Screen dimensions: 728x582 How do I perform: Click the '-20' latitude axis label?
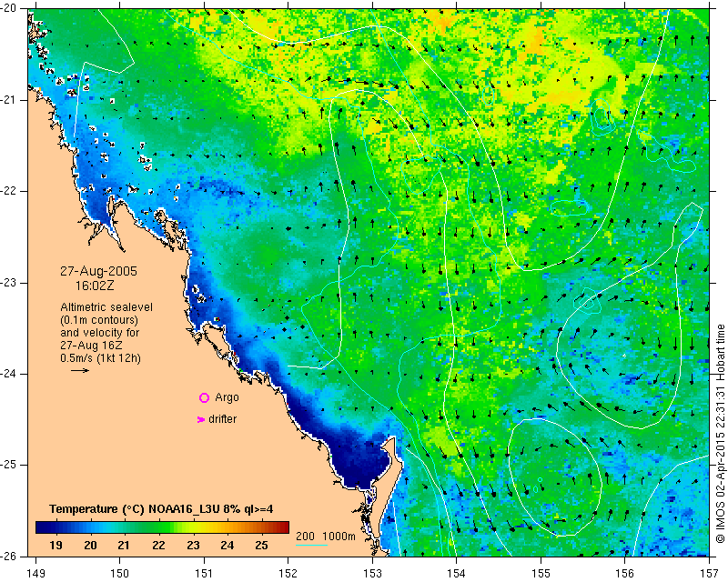(10, 9)
